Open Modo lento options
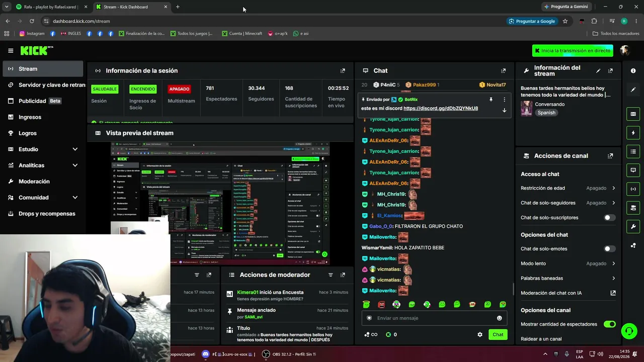 (568, 263)
